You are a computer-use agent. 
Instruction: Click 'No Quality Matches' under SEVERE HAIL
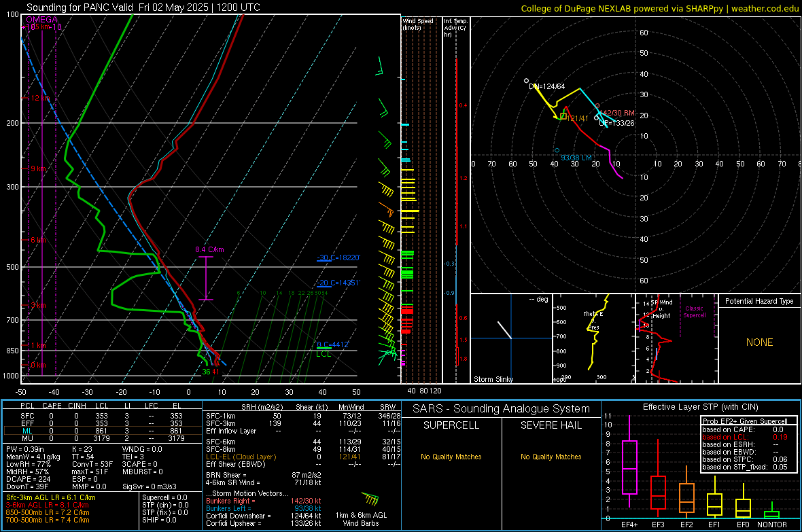551,457
